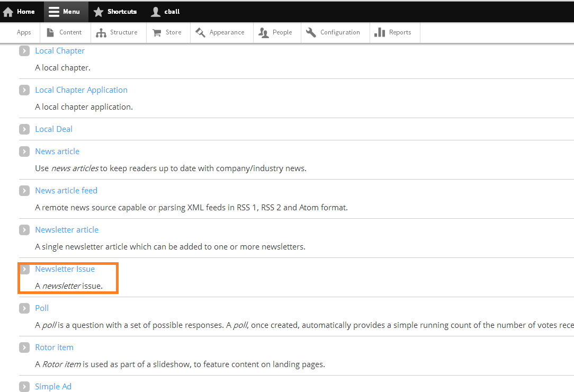Expand the News article feed arrow
Screen dimensions: 574x392
tap(24, 191)
